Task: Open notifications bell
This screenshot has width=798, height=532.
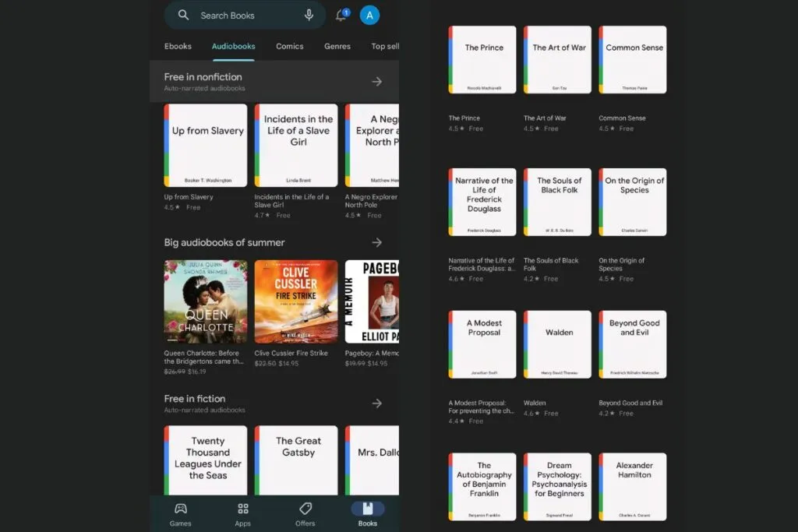Action: 341,15
